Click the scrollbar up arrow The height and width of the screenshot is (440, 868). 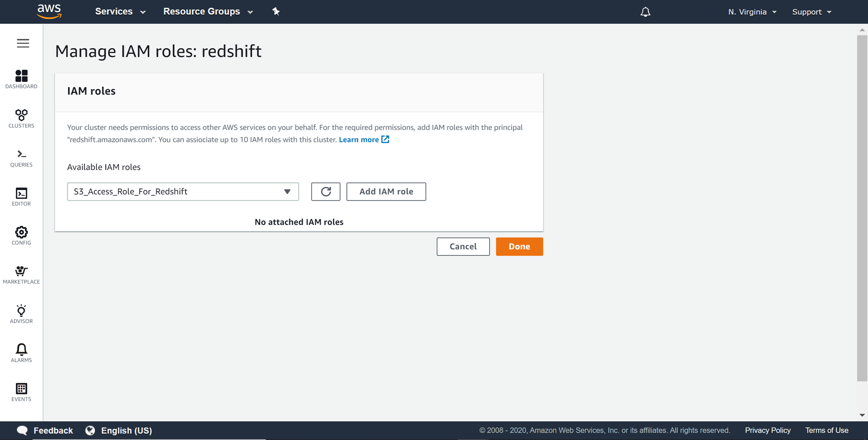(862, 30)
